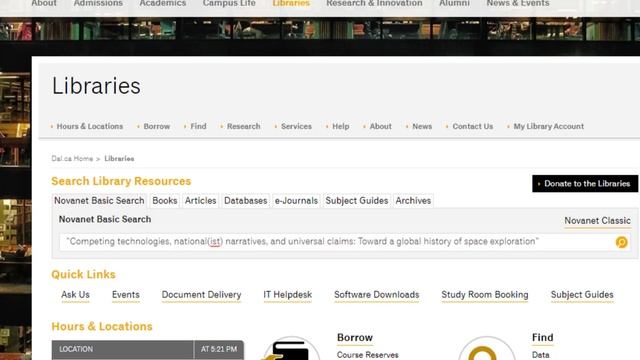Open Alumni in top navigation

coord(454,3)
